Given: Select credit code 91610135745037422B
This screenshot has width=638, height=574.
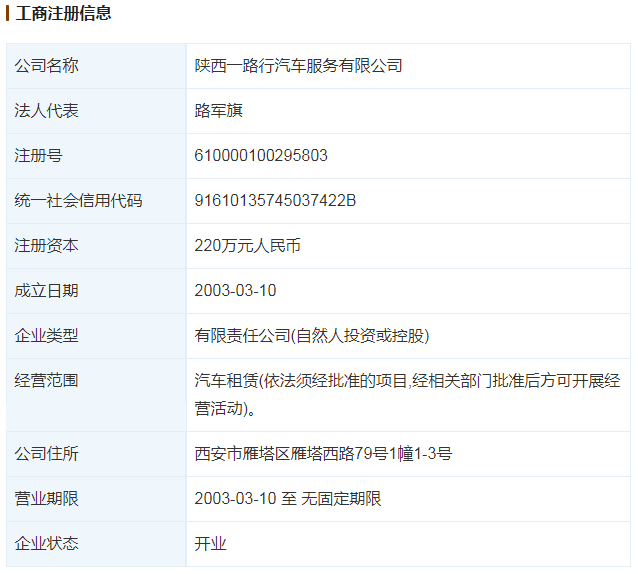Looking at the screenshot, I should tap(275, 201).
